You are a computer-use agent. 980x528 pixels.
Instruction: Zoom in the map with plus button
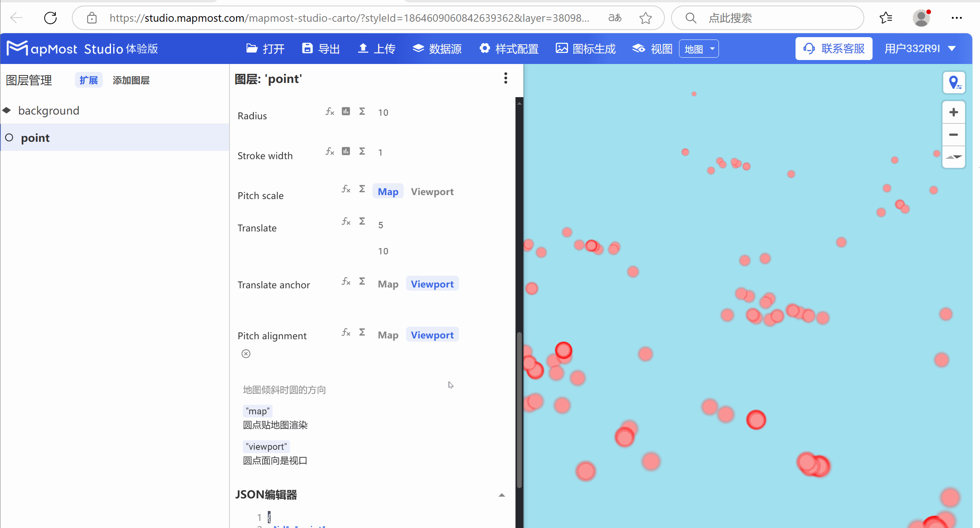click(x=954, y=113)
